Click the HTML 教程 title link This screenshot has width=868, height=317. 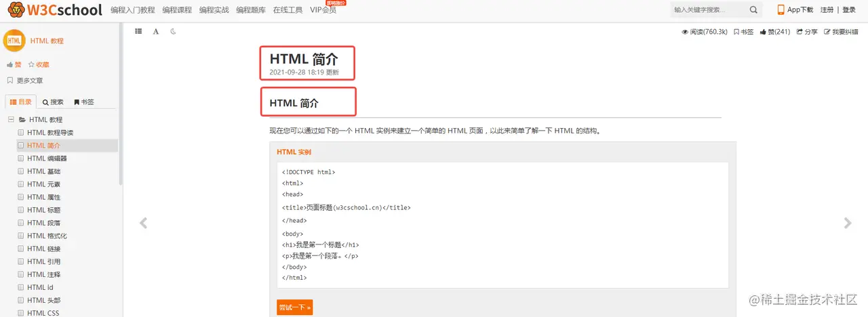point(47,41)
